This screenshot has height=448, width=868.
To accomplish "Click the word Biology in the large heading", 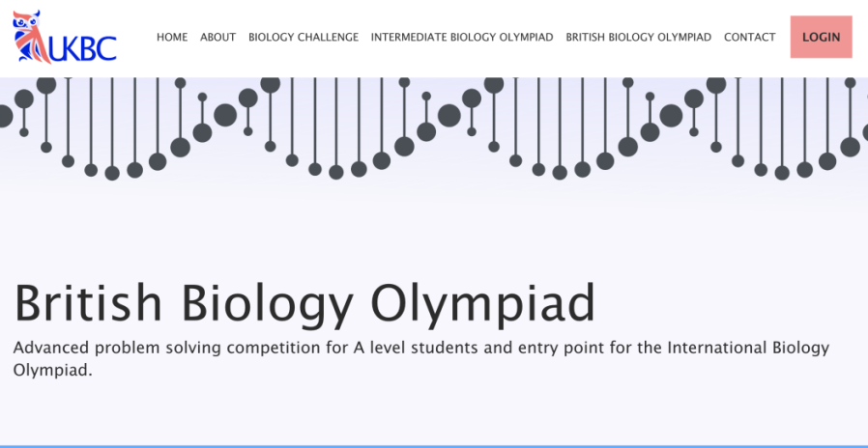I will [x=267, y=305].
